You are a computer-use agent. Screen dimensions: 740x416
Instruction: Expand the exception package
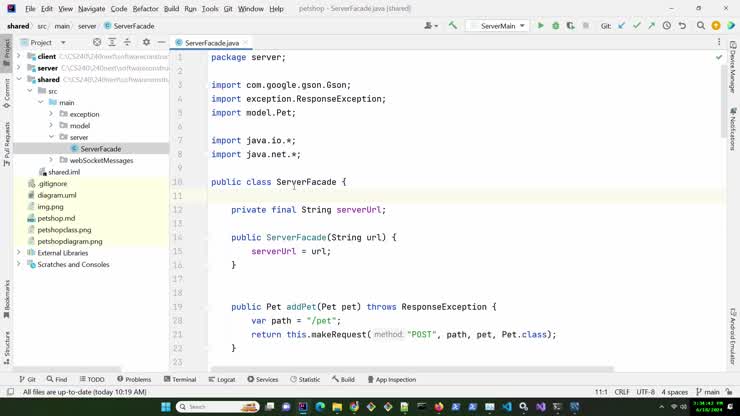51,114
